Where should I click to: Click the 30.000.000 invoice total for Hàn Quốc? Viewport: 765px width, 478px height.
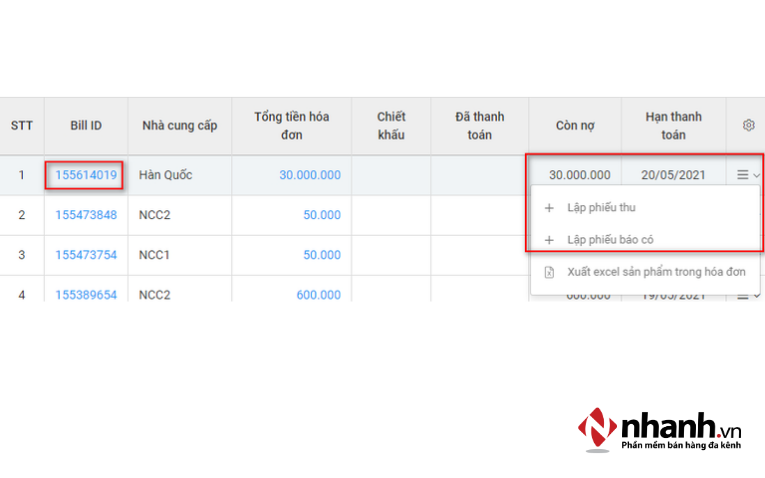tap(309, 175)
